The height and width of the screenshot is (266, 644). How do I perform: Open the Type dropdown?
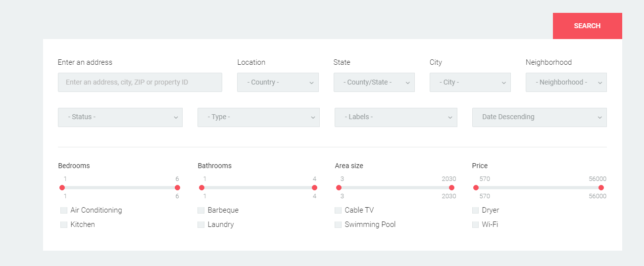[258, 117]
